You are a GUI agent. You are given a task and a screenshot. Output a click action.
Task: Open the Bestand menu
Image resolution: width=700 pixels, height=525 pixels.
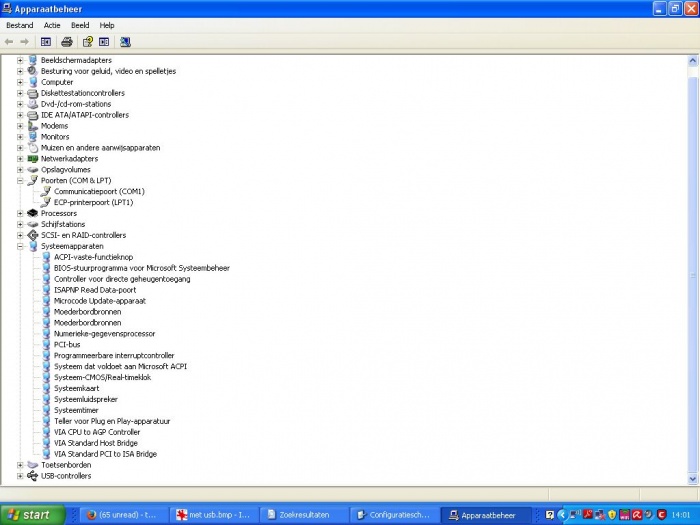pyautogui.click(x=20, y=25)
